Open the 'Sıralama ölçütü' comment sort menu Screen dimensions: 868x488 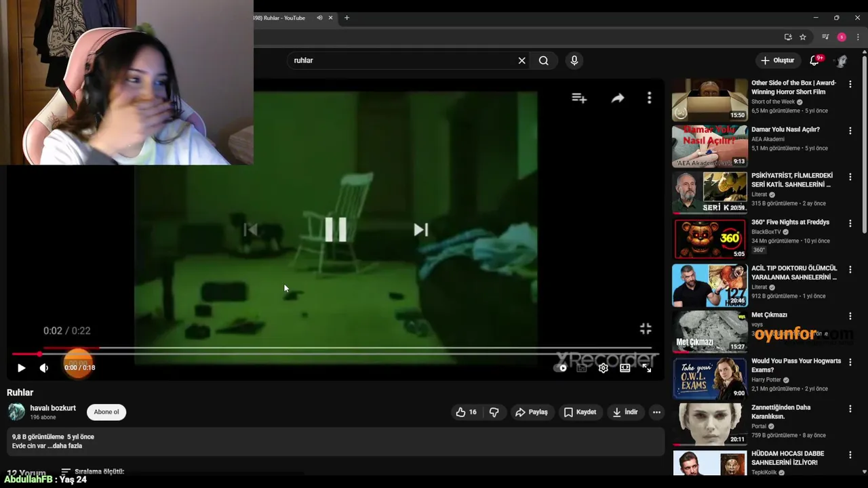click(92, 471)
